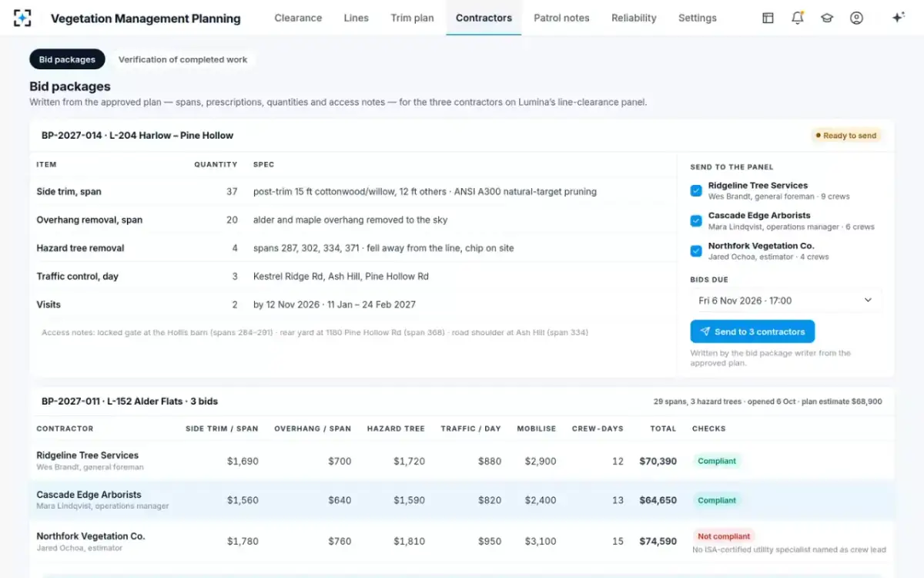This screenshot has height=578, width=924.
Task: Launch the sparkle assistant icon
Action: pos(898,18)
